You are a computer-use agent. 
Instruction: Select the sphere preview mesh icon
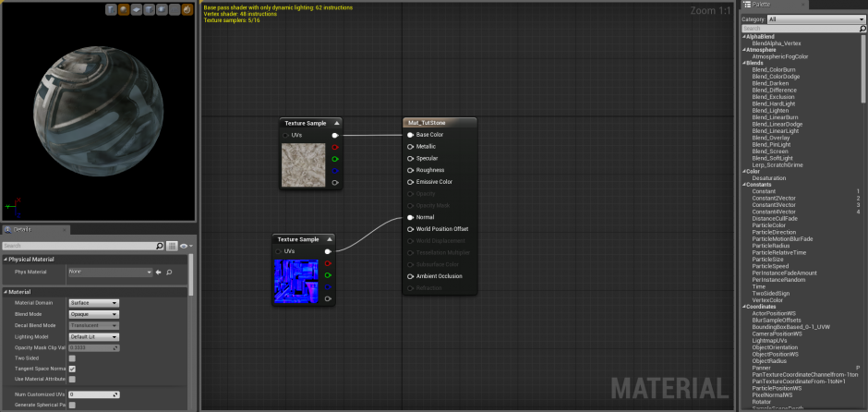click(124, 9)
